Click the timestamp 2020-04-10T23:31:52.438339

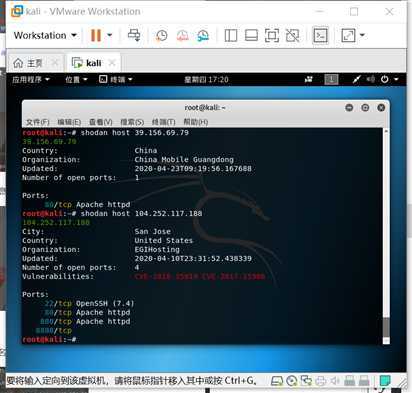point(193,259)
